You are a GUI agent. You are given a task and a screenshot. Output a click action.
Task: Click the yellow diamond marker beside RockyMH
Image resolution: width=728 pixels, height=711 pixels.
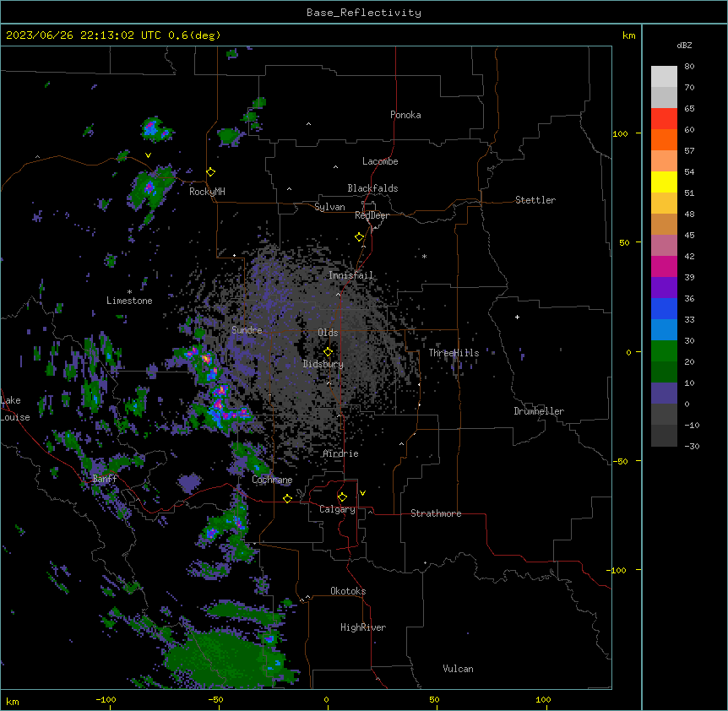click(210, 172)
